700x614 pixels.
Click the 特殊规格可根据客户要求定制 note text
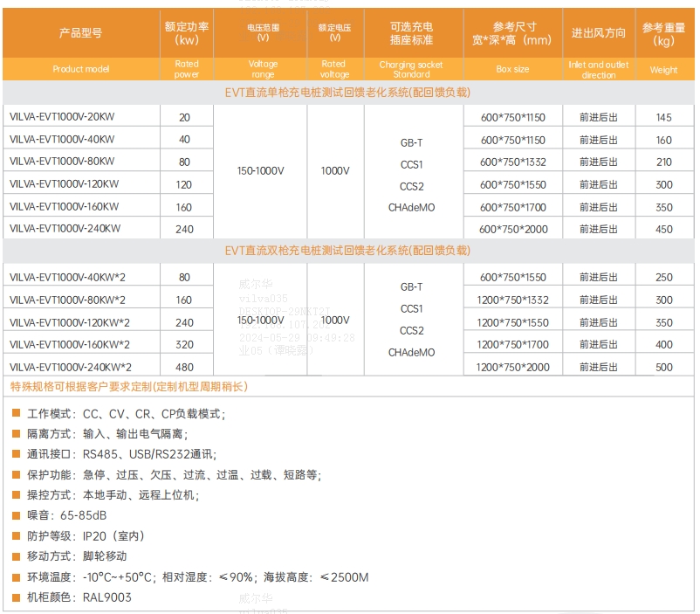click(x=129, y=387)
